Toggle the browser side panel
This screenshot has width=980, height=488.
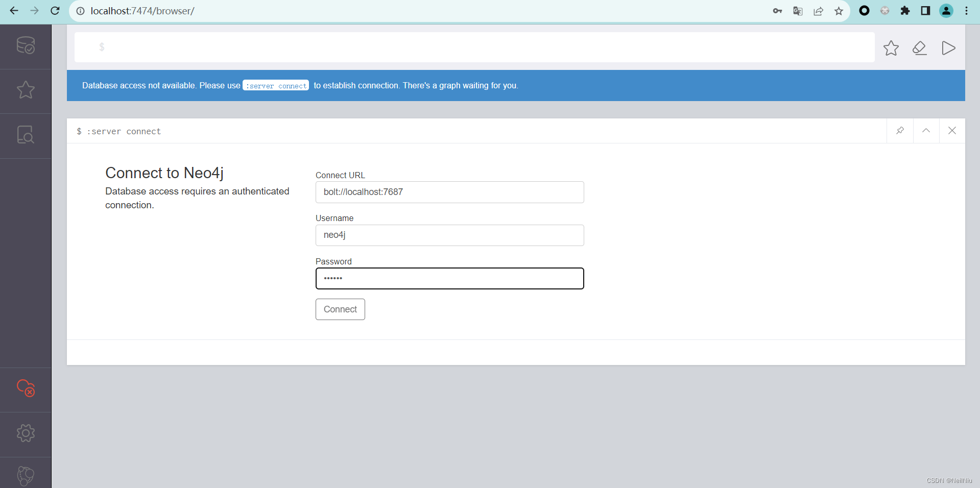pyautogui.click(x=925, y=11)
